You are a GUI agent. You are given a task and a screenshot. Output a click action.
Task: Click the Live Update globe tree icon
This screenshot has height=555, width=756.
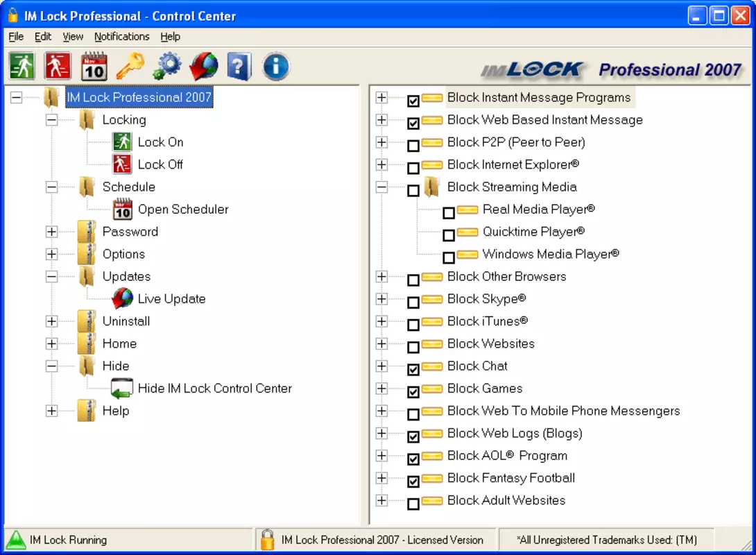[123, 298]
